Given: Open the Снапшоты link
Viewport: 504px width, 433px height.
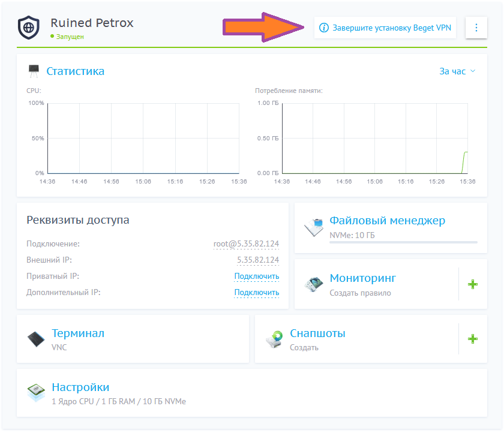Looking at the screenshot, I should 317,333.
